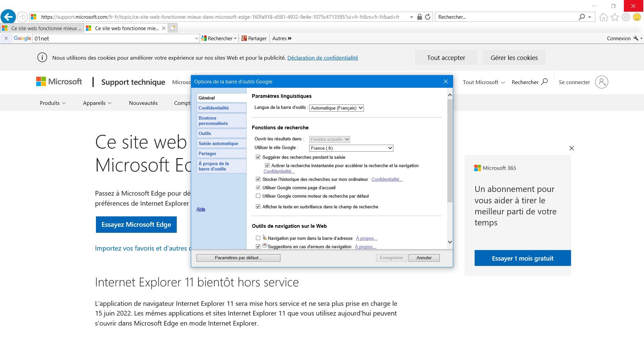Click the Annuler button in the dialog
This screenshot has height=345, width=644.
tap(424, 258)
